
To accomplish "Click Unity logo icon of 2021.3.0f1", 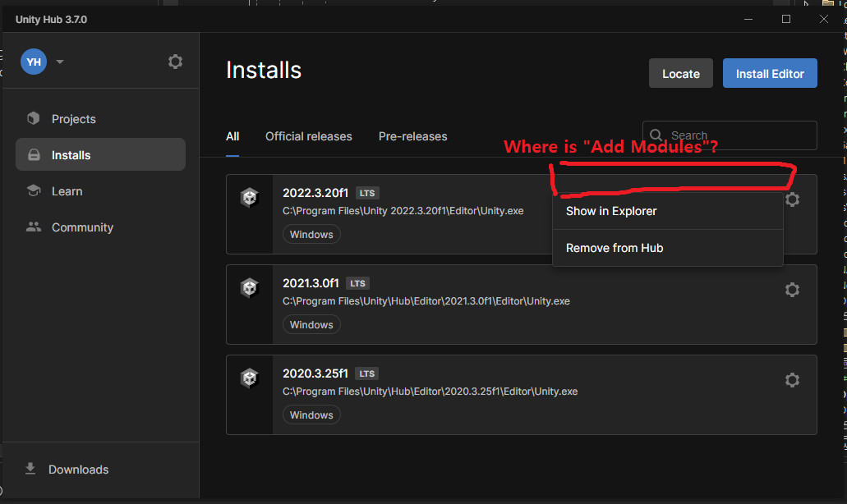I will [250, 287].
